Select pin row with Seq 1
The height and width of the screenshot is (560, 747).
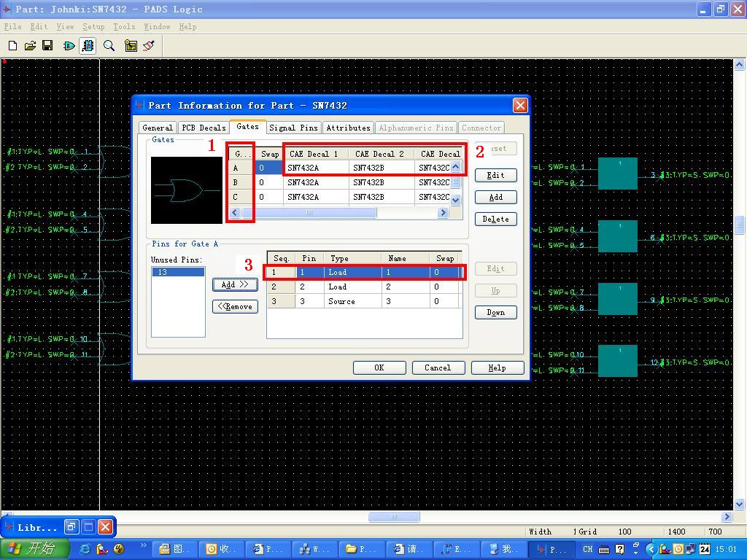tap(365, 272)
